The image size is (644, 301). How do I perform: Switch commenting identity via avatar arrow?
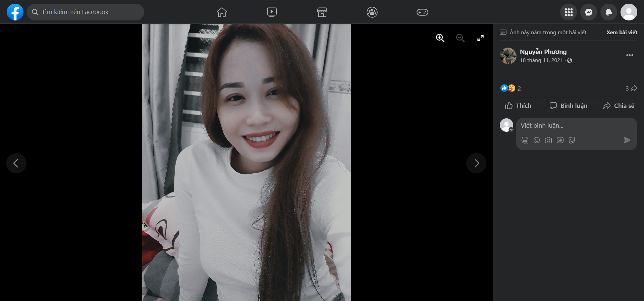tap(511, 130)
